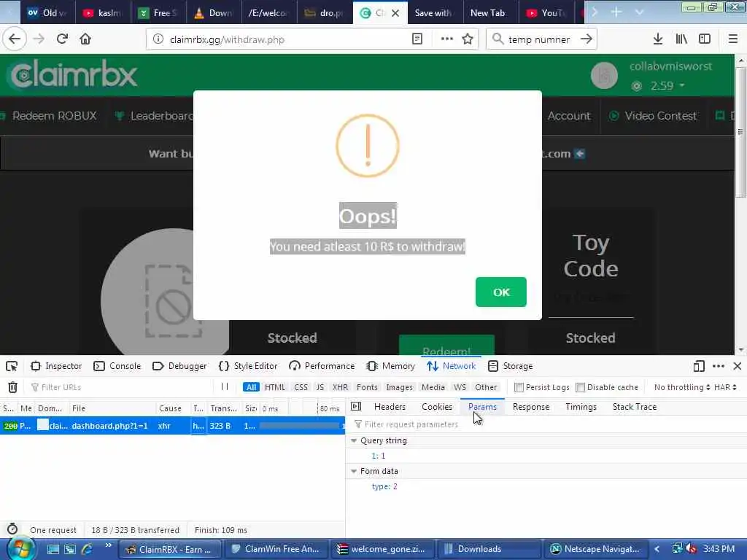Open devtools three-dot options menu
The width and height of the screenshot is (747, 560).
[719, 366]
